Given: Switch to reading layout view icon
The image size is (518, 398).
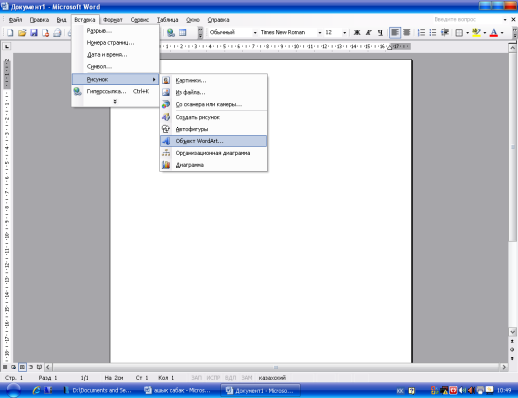Looking at the screenshot, I should (39, 367).
